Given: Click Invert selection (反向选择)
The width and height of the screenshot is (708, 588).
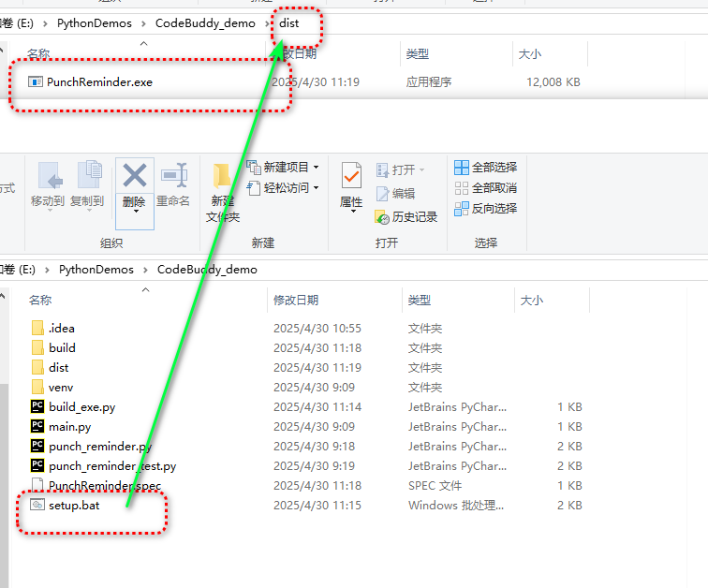Looking at the screenshot, I should 485,209.
